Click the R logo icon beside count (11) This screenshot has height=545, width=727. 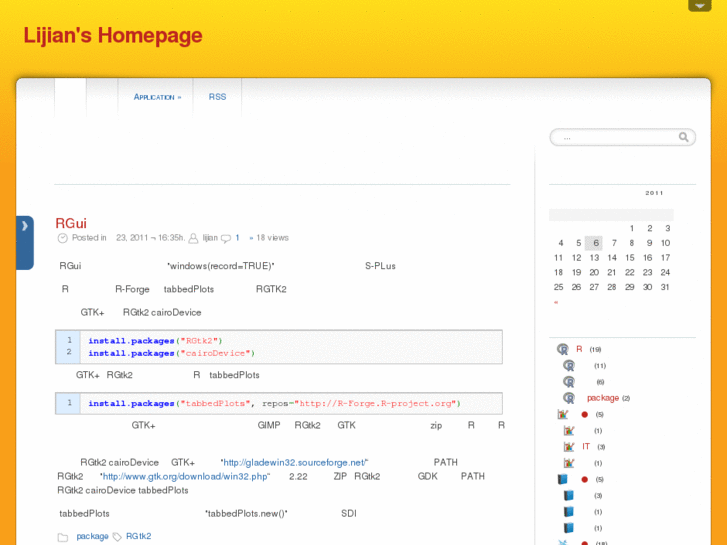(569, 365)
